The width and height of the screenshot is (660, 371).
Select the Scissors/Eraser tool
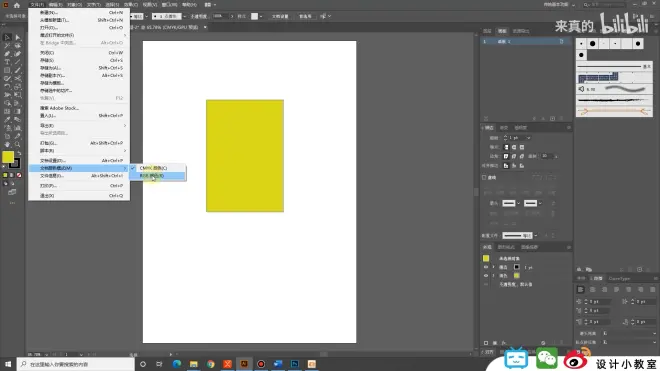pyautogui.click(x=18, y=78)
